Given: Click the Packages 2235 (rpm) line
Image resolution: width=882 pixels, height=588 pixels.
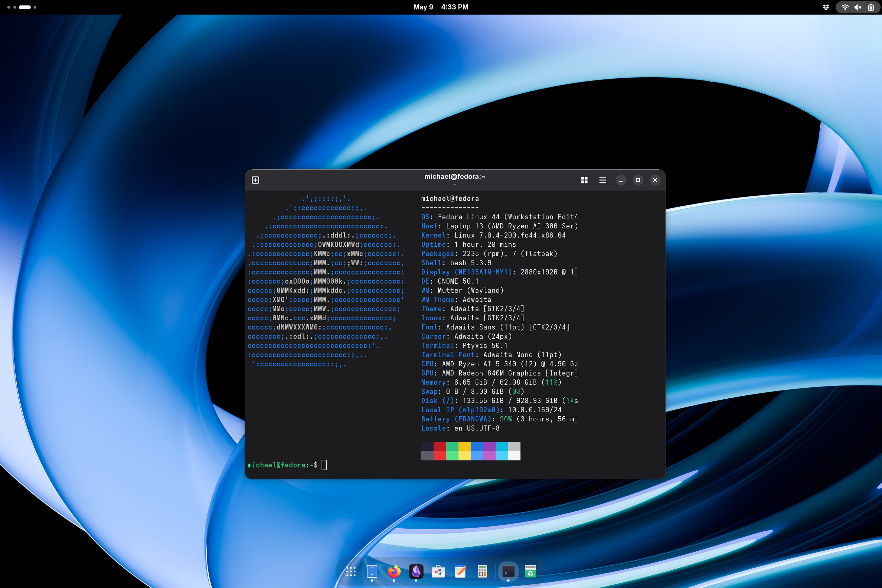Looking at the screenshot, I should (489, 253).
